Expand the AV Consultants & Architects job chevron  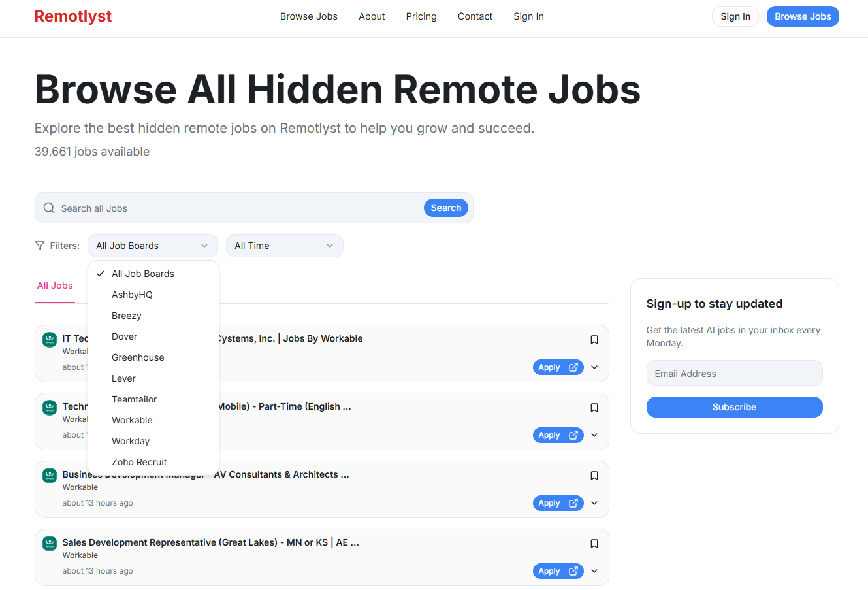coord(594,503)
